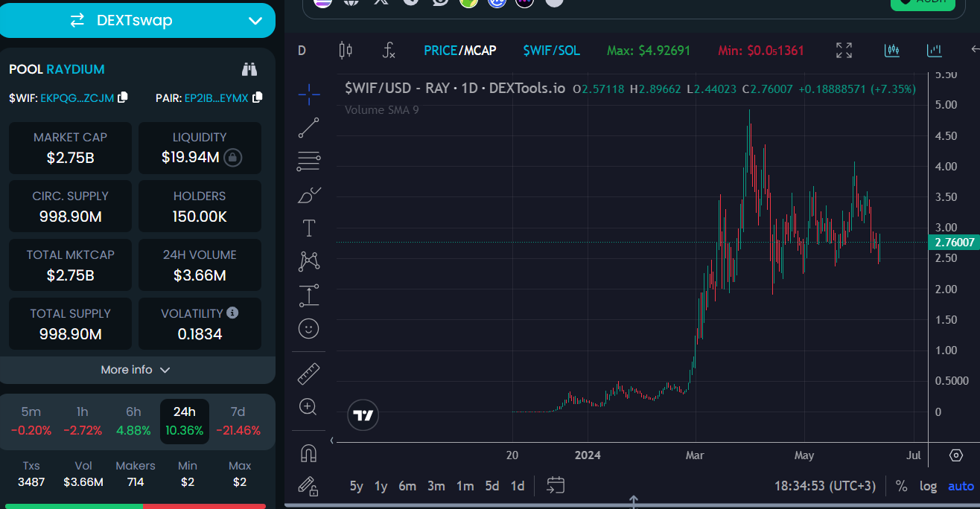Image resolution: width=980 pixels, height=509 pixels.
Task: Switch chart to PRICE mode
Action: point(440,51)
